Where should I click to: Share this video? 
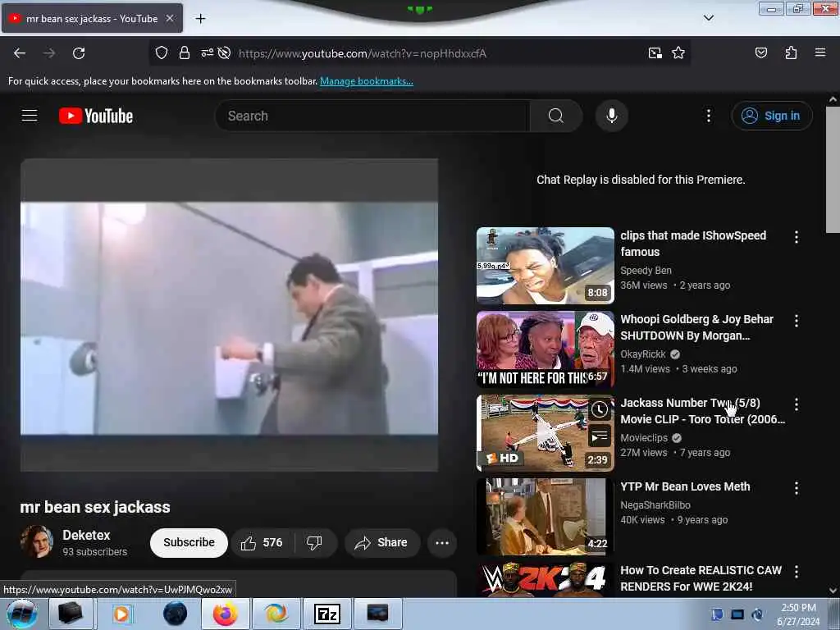pos(382,543)
